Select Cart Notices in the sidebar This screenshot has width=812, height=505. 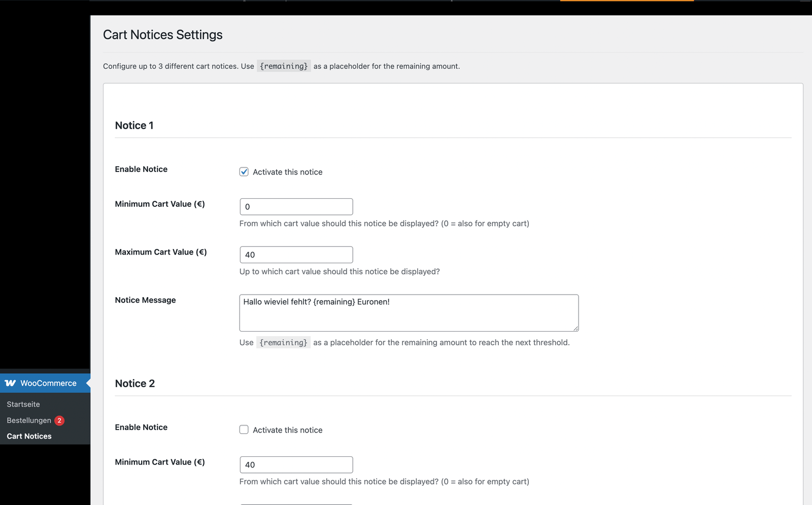point(29,436)
